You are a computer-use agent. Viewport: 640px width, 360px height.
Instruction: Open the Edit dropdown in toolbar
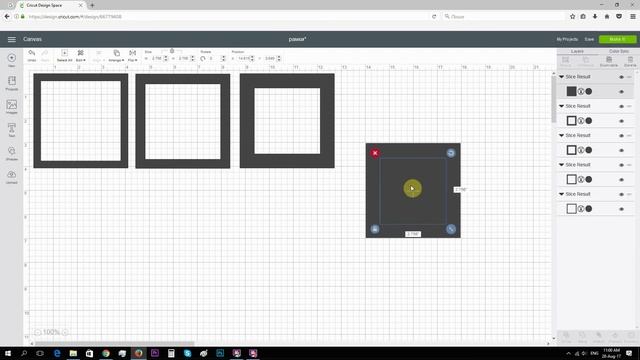click(x=80, y=56)
